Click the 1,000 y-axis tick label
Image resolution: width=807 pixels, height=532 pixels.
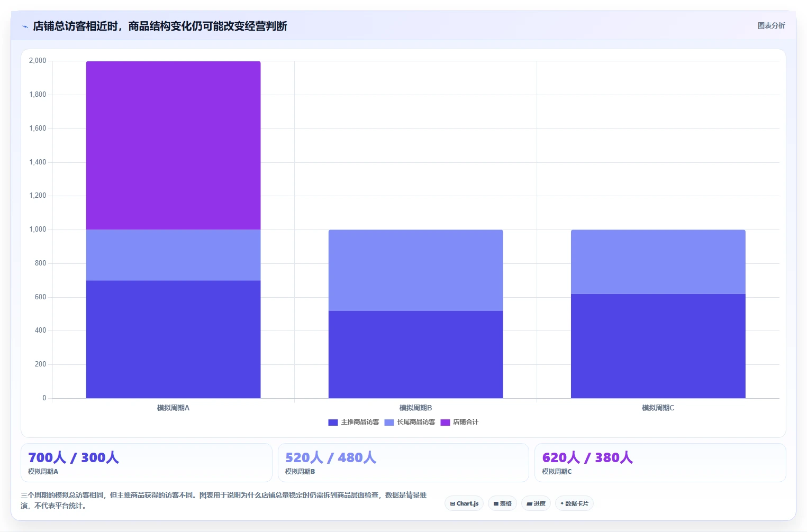(x=38, y=230)
